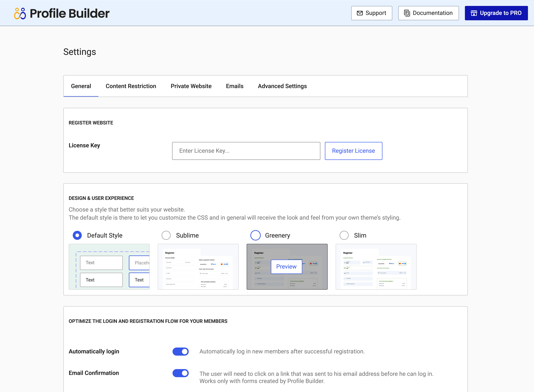Click the Profile Builder logo icon
Image resolution: width=534 pixels, height=392 pixels.
pyautogui.click(x=20, y=13)
